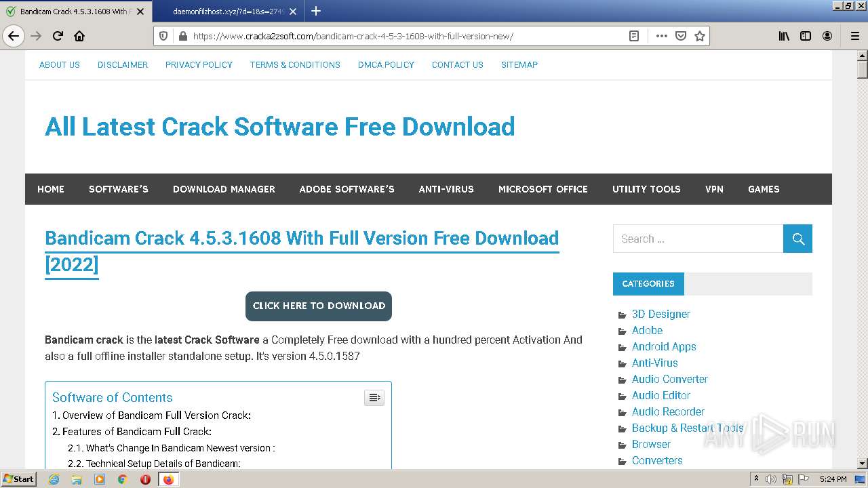Open Firefox account icon

tap(827, 36)
